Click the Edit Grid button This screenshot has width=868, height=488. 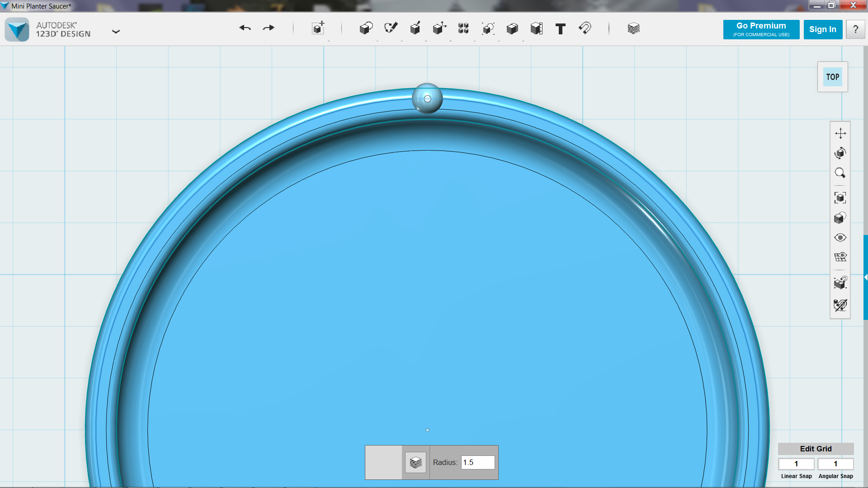816,449
